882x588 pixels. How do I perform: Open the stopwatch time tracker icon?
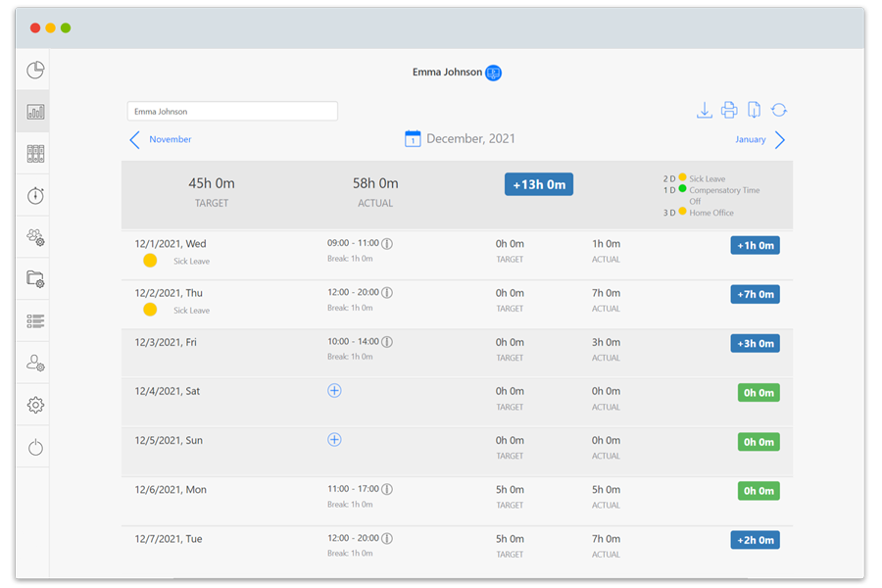[x=35, y=196]
